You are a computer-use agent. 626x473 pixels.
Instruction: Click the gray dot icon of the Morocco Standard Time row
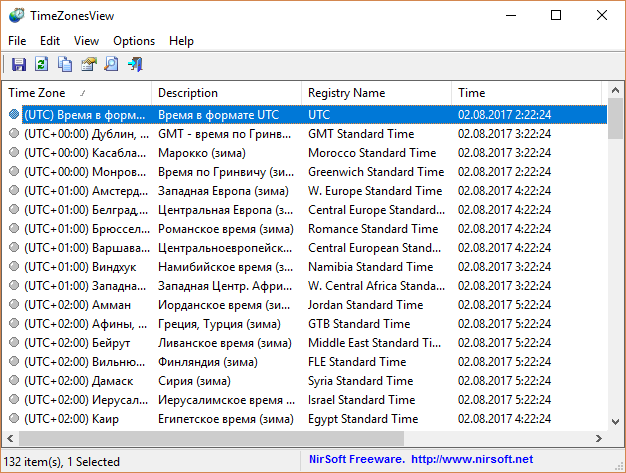[14, 152]
